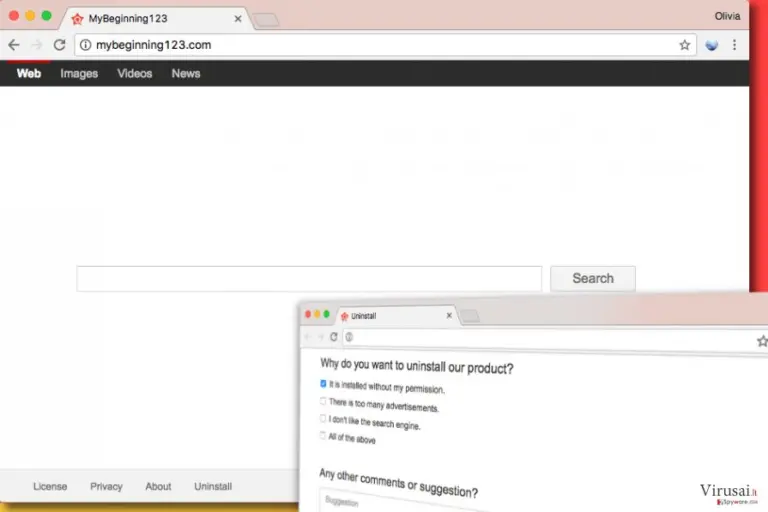Screen dimensions: 768x512
Task: Select the MyBeginning123 tab
Action: (157, 19)
